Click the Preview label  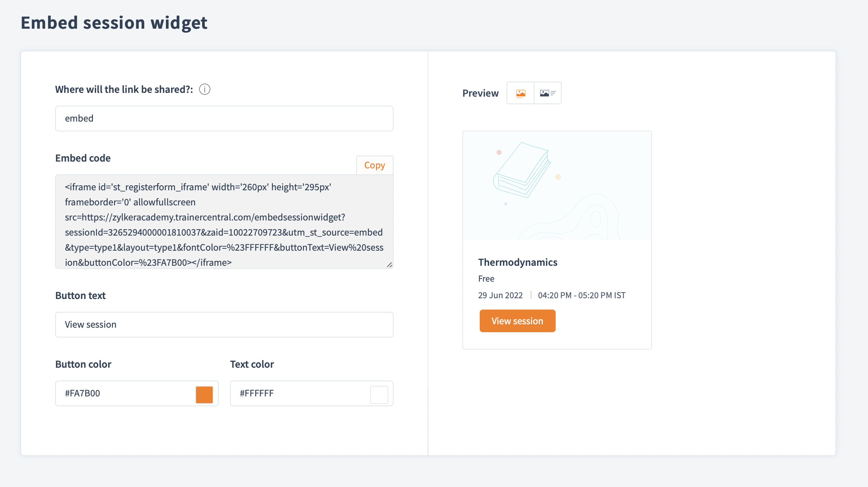(x=480, y=93)
